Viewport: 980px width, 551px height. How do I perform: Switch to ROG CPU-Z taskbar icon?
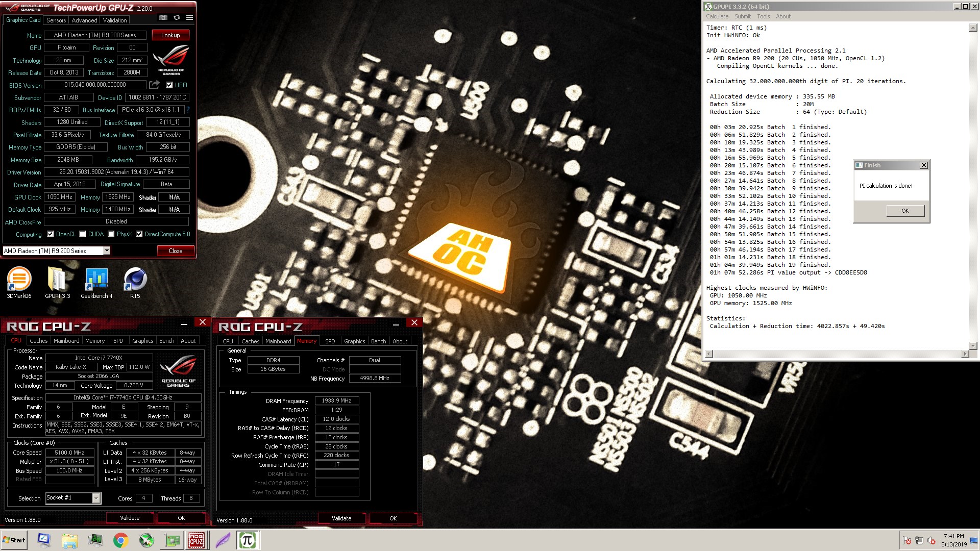point(197,540)
